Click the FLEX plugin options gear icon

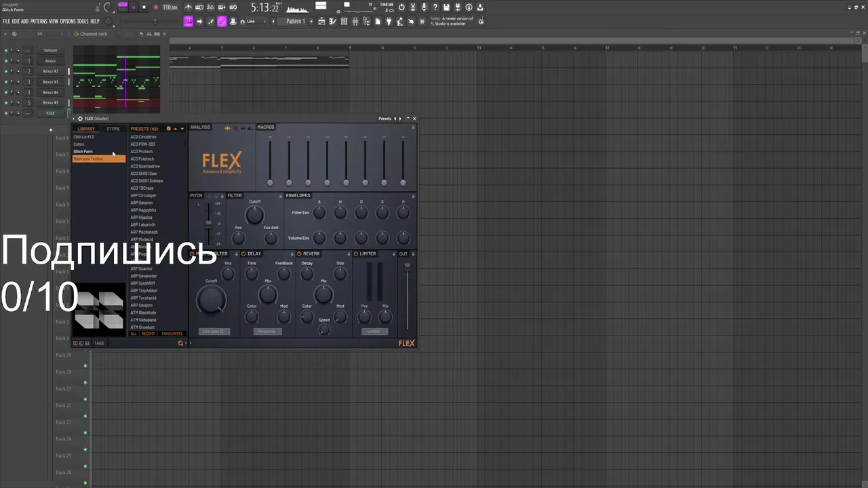80,119
